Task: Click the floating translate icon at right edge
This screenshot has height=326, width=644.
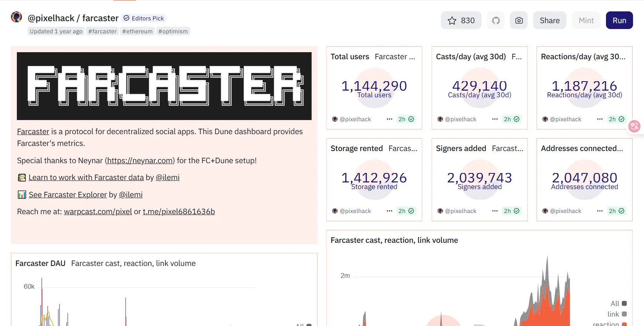Action: click(634, 126)
